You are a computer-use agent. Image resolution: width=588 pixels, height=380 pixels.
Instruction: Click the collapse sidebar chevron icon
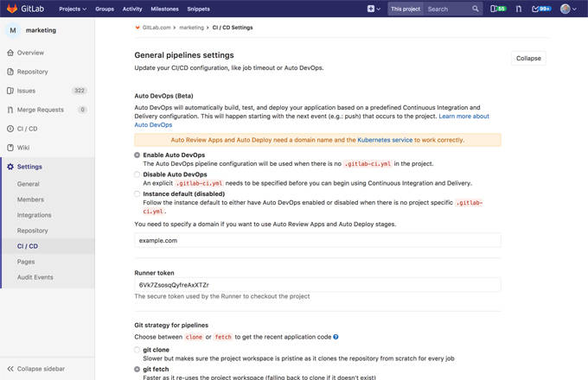pyautogui.click(x=10, y=369)
